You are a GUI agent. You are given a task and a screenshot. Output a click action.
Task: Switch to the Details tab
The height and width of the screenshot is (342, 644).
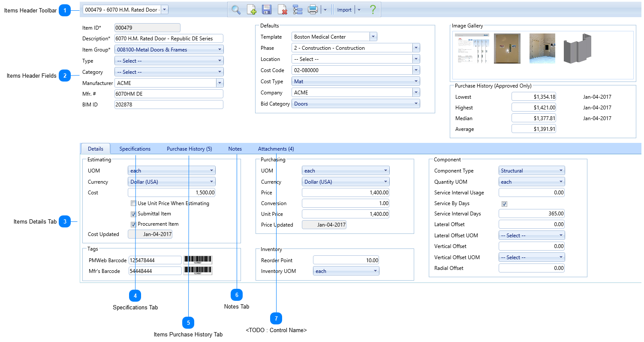[x=96, y=149]
